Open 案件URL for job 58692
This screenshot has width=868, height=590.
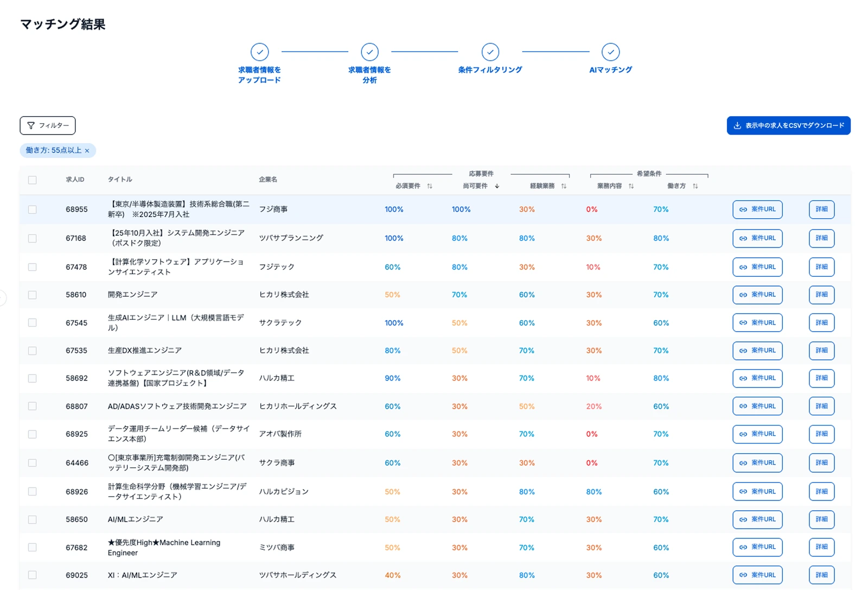[757, 378]
